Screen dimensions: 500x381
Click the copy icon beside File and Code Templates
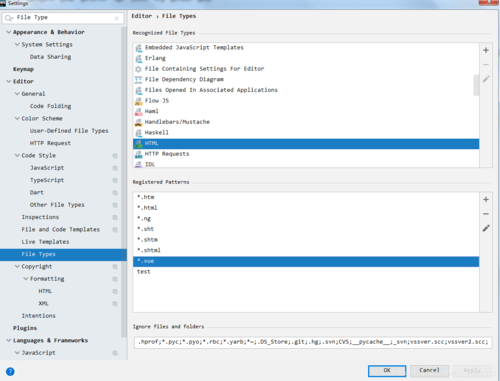click(115, 230)
